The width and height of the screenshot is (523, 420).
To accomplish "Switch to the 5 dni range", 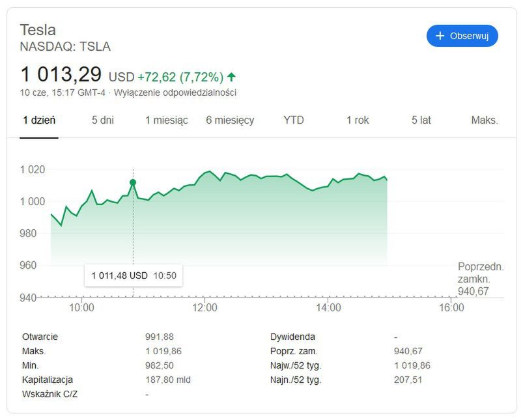I will 102,120.
